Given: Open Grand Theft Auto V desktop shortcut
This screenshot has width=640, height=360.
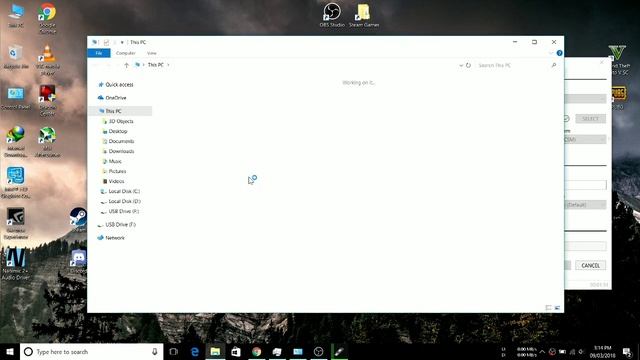Looking at the screenshot, I should point(618,60).
